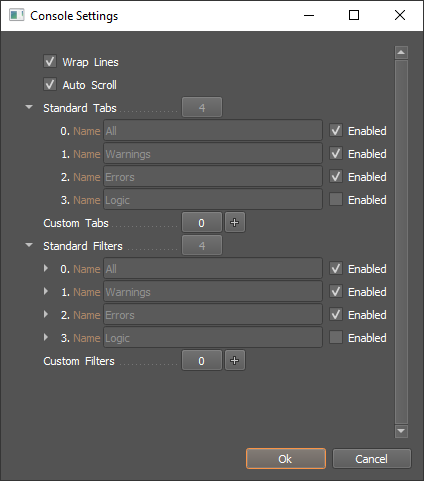This screenshot has height=481, width=424.
Task: Enable the Logic filter's Enabled checkbox
Action: click(x=336, y=337)
